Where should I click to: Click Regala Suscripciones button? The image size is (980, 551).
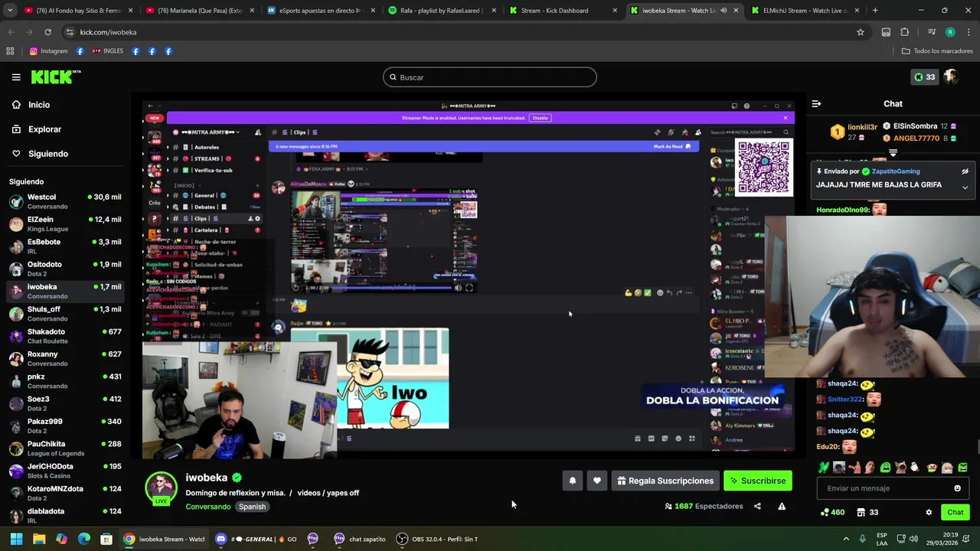[665, 481]
